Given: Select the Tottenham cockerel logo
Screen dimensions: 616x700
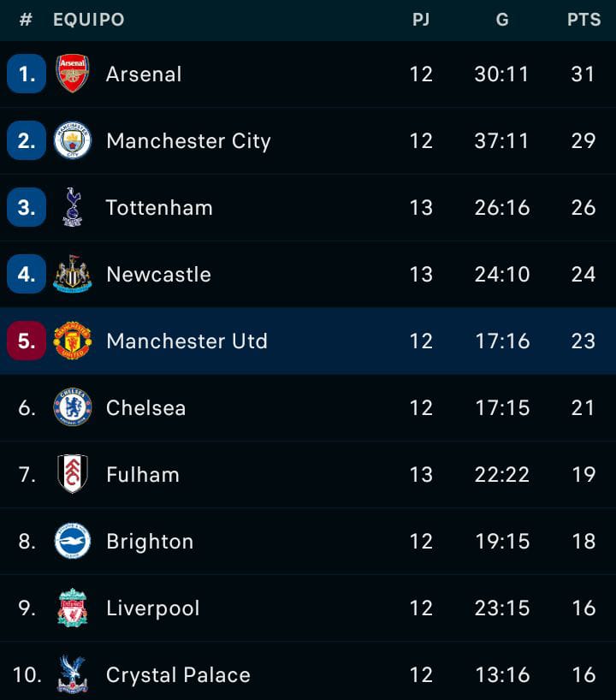Looking at the screenshot, I should pyautogui.click(x=73, y=207).
